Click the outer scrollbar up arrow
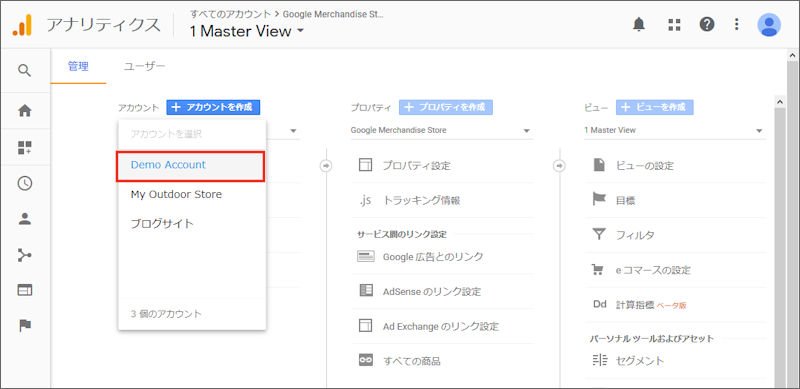 click(x=792, y=55)
